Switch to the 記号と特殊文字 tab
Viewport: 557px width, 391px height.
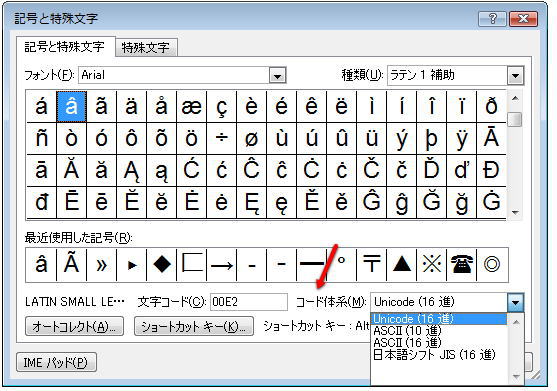65,47
